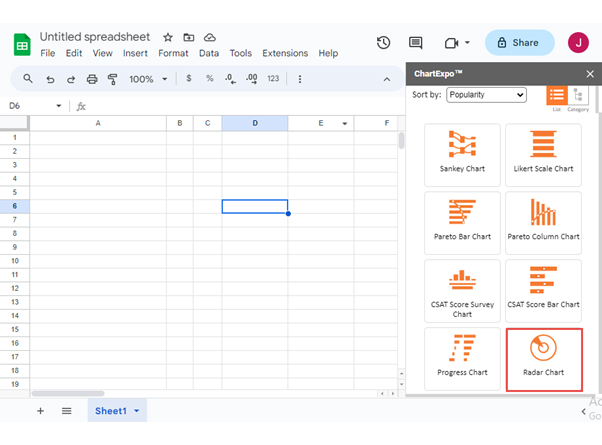Start a meeting via camera icon

coord(452,43)
